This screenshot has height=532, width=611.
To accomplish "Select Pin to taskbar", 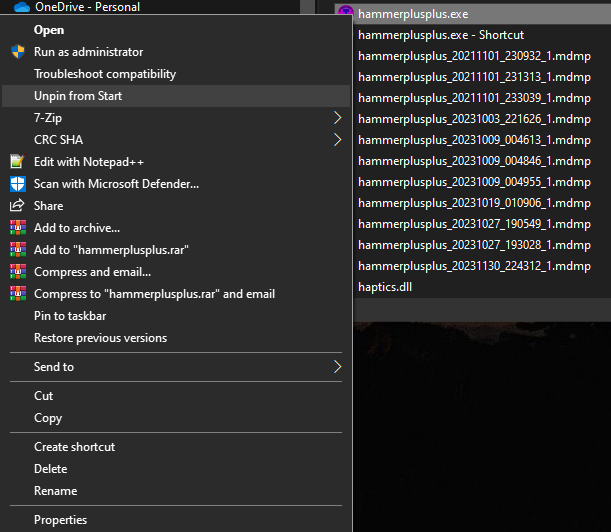I will [x=176, y=316].
